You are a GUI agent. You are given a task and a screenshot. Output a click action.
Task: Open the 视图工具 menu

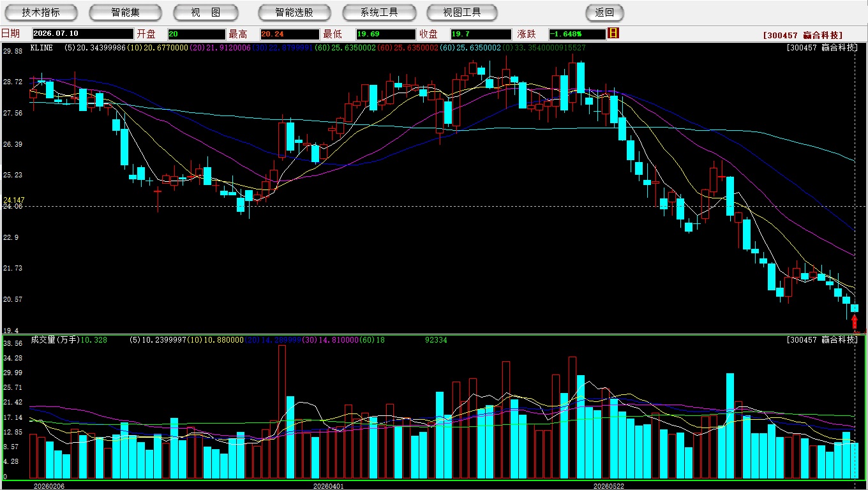(463, 12)
